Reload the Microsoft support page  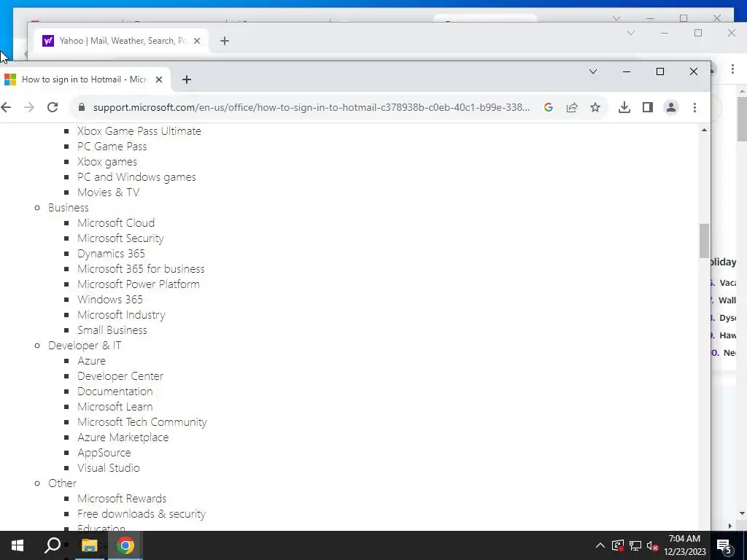click(53, 107)
